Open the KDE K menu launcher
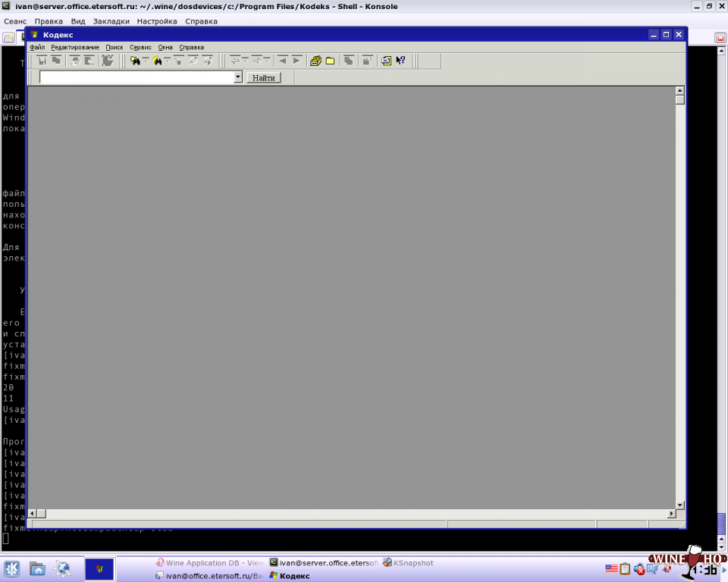Screen dimensions: 728x582 12,568
